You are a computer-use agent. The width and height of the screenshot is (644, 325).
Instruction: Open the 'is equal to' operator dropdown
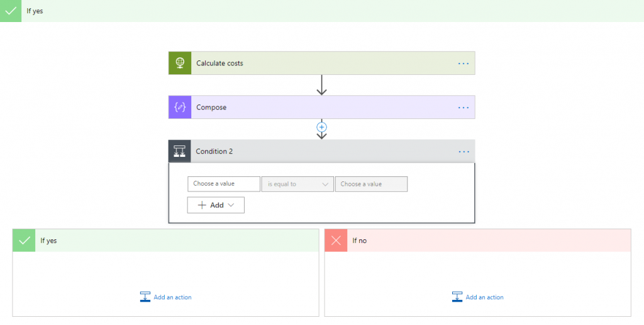tap(297, 184)
